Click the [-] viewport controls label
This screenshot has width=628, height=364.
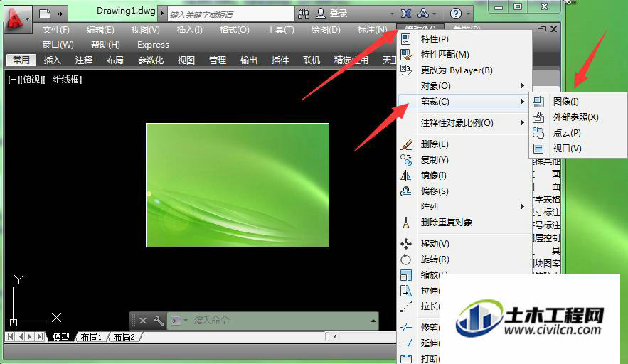13,80
